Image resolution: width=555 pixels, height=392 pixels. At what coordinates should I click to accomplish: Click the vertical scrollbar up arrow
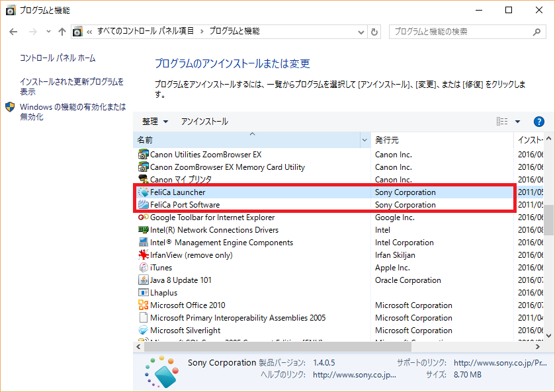pyautogui.click(x=548, y=138)
